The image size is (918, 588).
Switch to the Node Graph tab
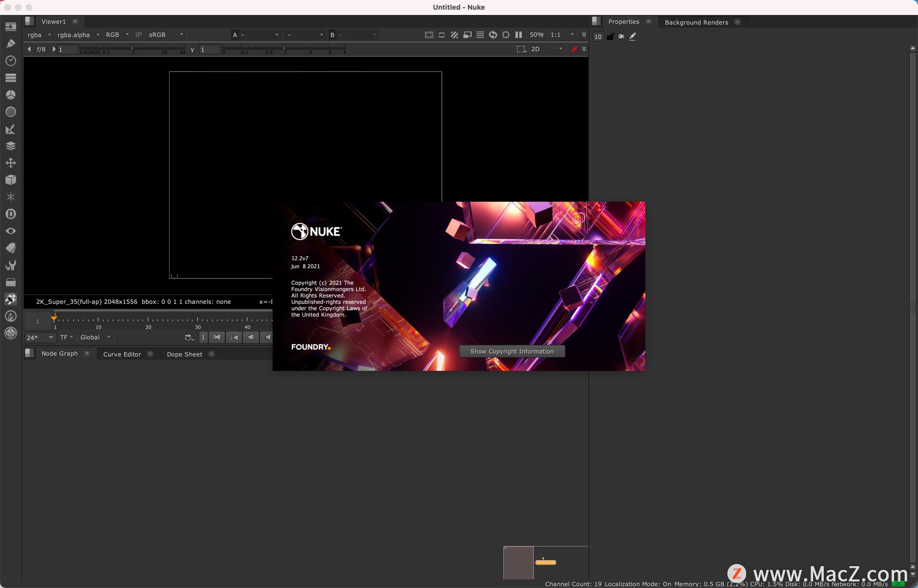[x=60, y=354]
